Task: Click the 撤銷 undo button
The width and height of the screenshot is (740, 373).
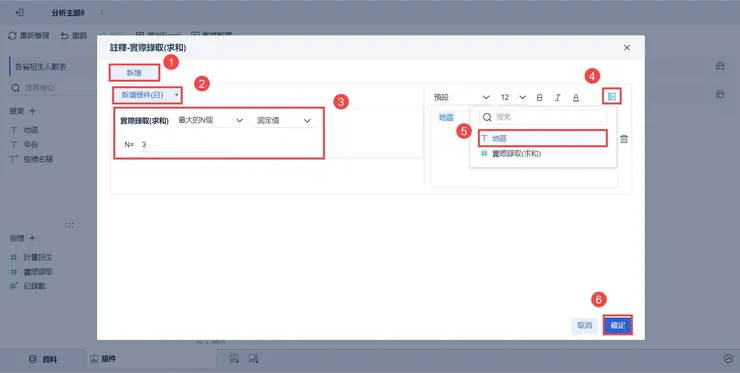Action: 74,35
